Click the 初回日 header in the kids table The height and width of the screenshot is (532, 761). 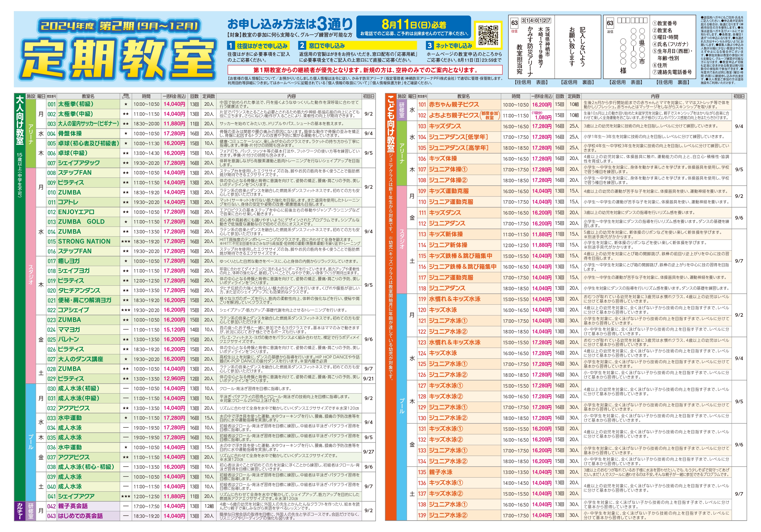click(739, 96)
